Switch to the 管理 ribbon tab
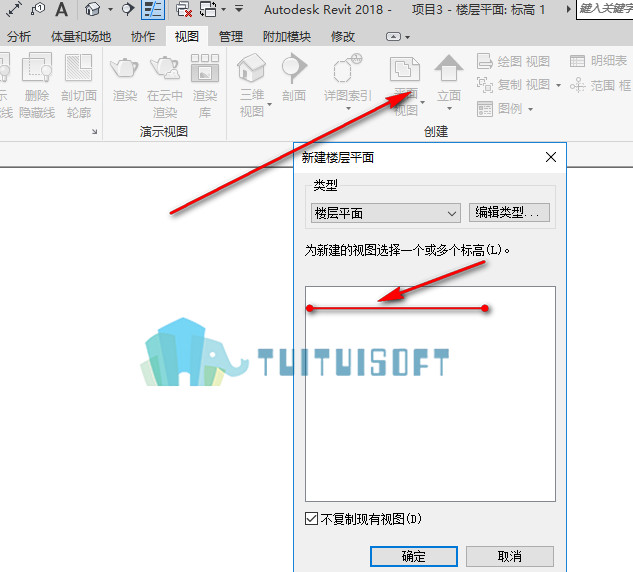Image resolution: width=633 pixels, height=572 pixels. click(x=231, y=37)
